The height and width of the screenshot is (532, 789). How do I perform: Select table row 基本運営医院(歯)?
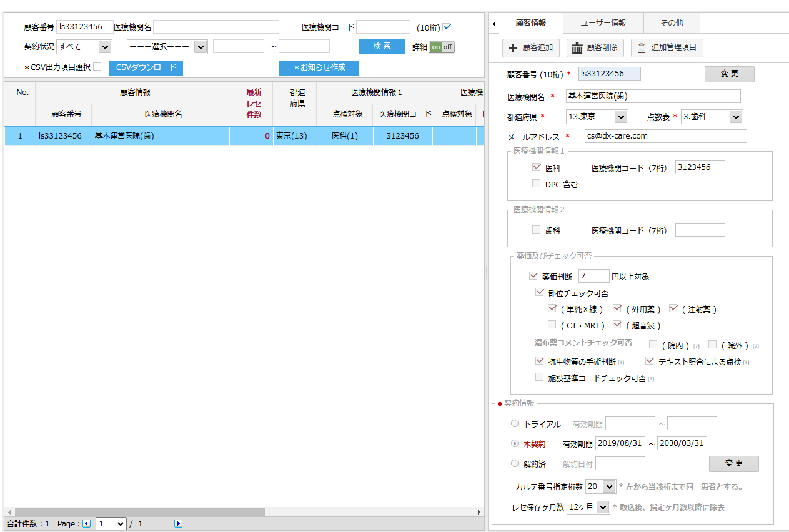244,135
